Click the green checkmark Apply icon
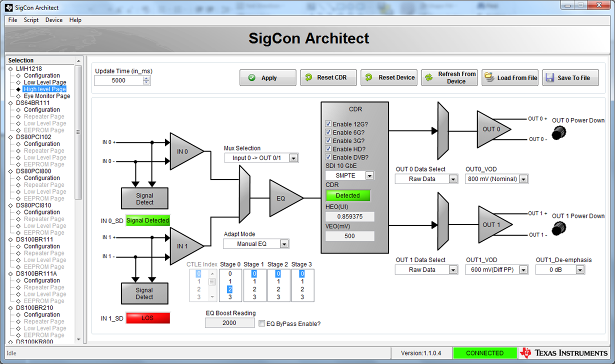Screen dimensions: 615x364 coord(252,78)
